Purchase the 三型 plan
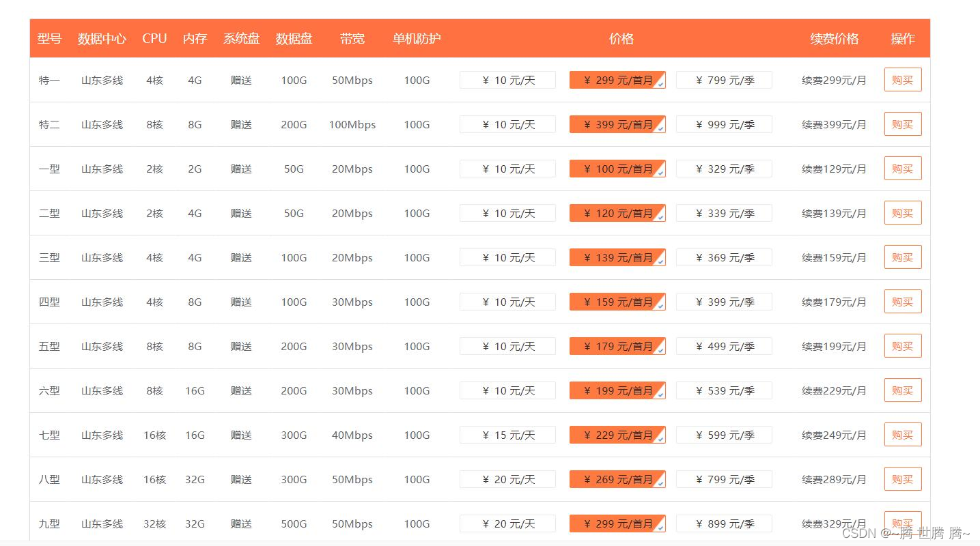 tap(903, 257)
